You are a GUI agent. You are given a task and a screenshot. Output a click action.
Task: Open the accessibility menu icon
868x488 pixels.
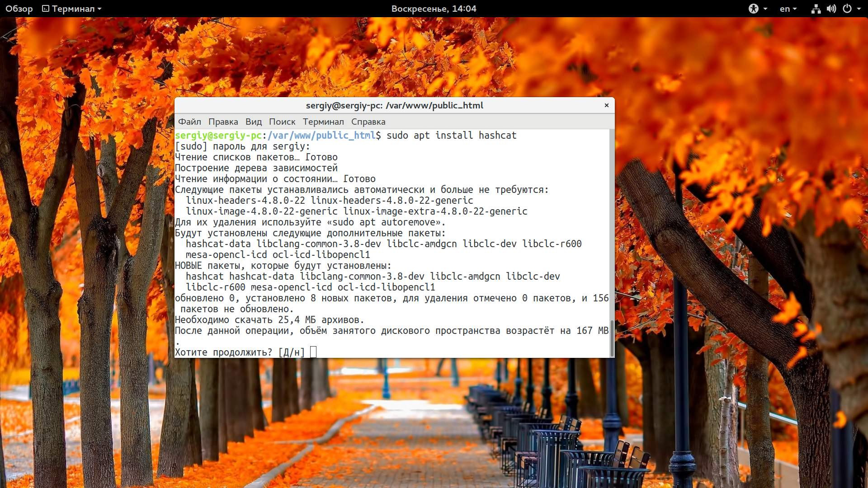(x=753, y=9)
